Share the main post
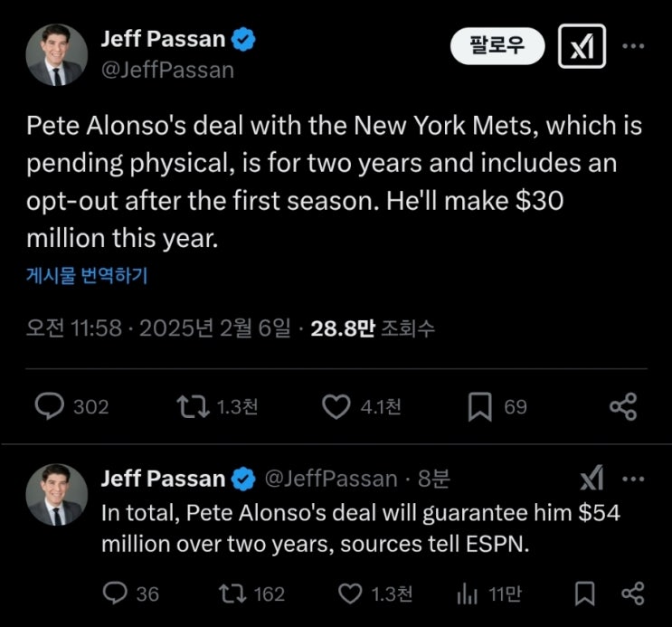The image size is (672, 627). click(x=623, y=407)
